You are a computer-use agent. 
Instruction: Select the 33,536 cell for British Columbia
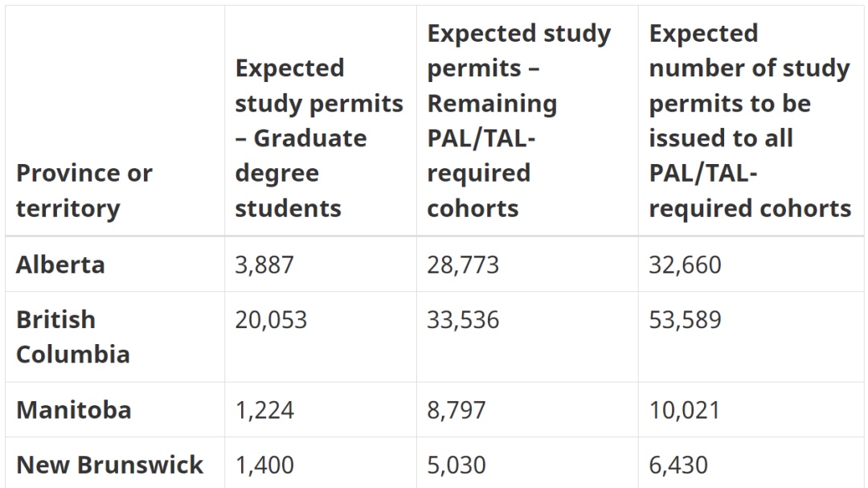(463, 320)
